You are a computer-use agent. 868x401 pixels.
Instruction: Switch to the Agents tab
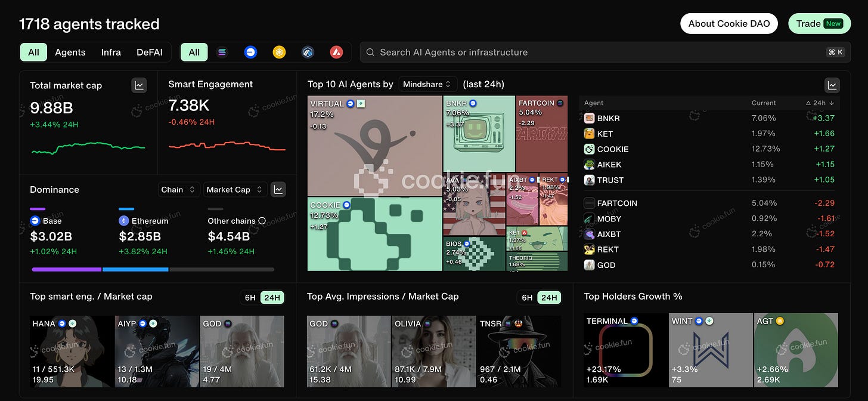(x=70, y=53)
